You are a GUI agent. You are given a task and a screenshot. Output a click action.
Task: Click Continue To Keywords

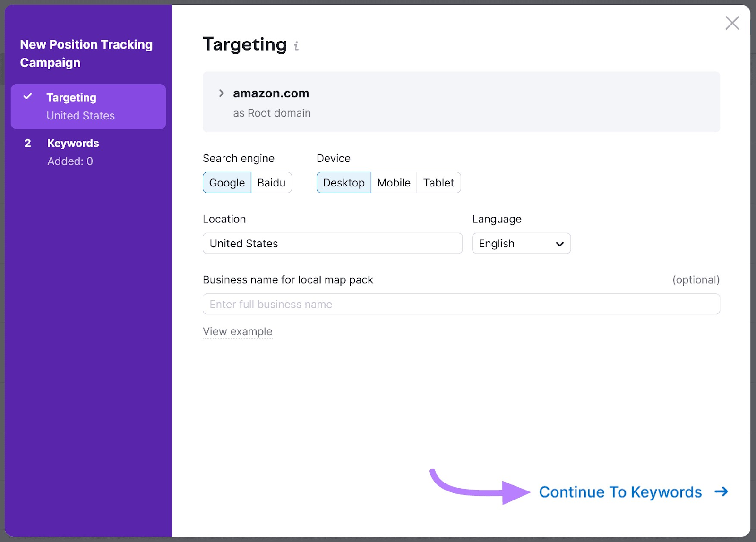coord(620,491)
